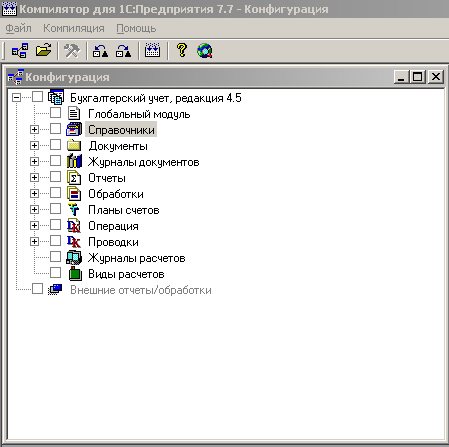Select the Отчеты tree item
The image size is (449, 447).
(x=107, y=178)
